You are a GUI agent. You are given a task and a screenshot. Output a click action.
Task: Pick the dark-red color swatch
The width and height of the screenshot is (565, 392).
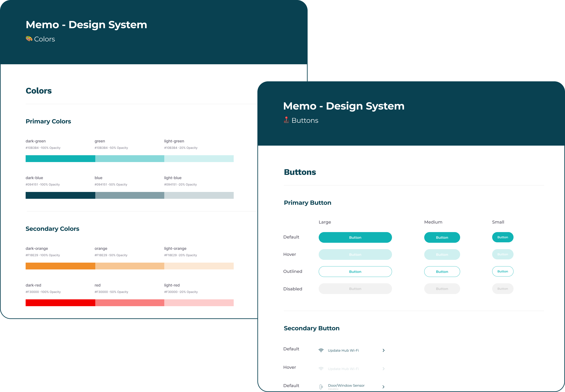pos(60,303)
